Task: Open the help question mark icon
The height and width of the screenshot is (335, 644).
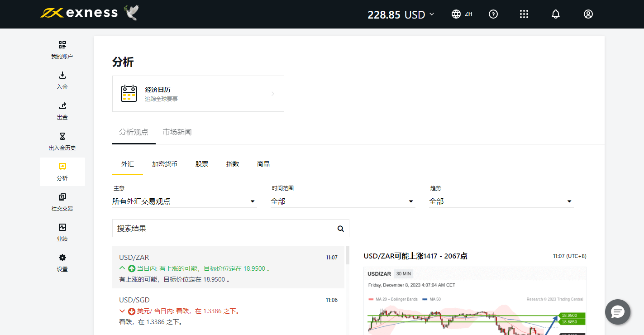Action: point(493,14)
